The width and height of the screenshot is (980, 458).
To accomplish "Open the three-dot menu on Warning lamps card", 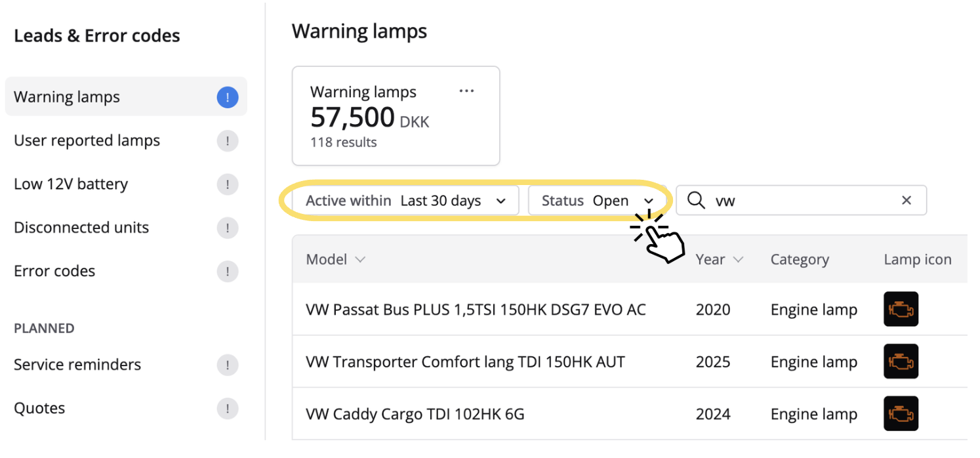I will point(466,91).
